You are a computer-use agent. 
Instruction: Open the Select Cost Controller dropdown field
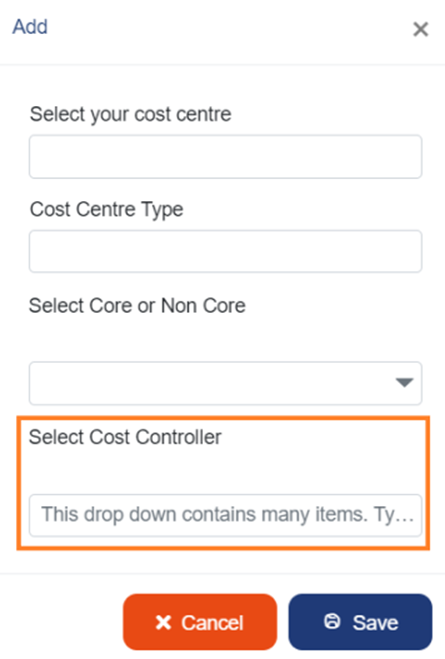point(225,515)
